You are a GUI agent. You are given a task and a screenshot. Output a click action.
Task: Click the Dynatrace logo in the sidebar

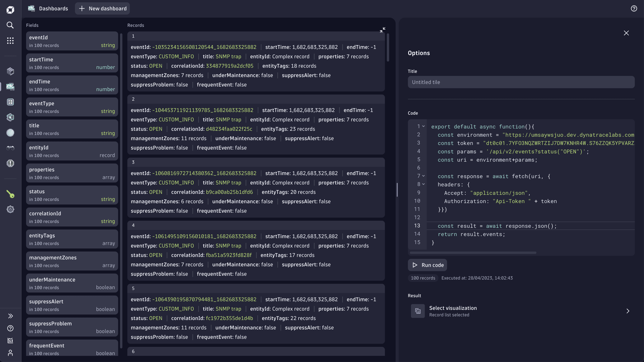10,10
